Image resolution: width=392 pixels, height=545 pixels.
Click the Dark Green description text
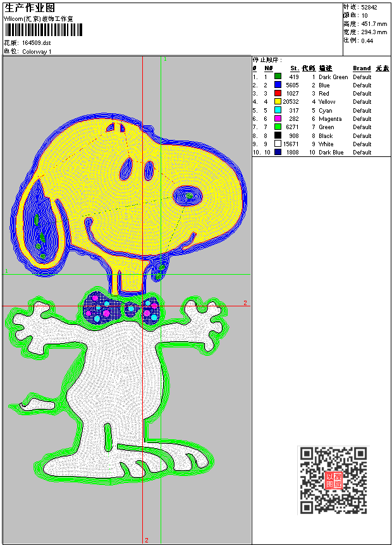click(333, 77)
